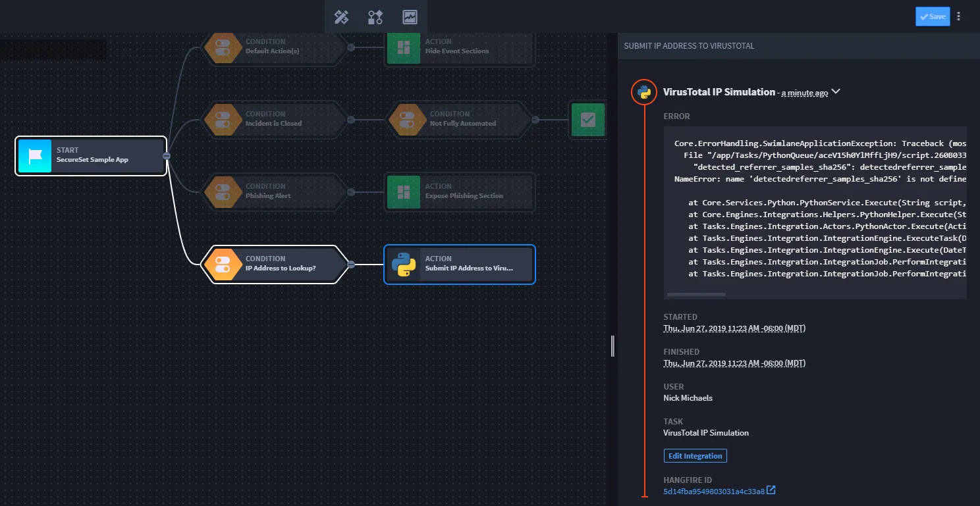Click connector dot after Phishing Alert condition
This screenshot has width=980, height=506.
pos(351,192)
